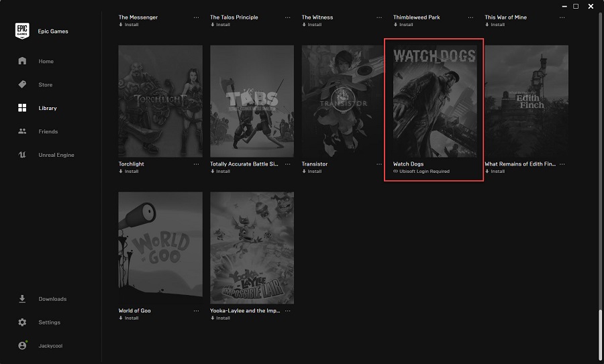This screenshot has width=604, height=364.
Task: Select the Yooka-Laylee cover thumbnail
Action: click(252, 248)
